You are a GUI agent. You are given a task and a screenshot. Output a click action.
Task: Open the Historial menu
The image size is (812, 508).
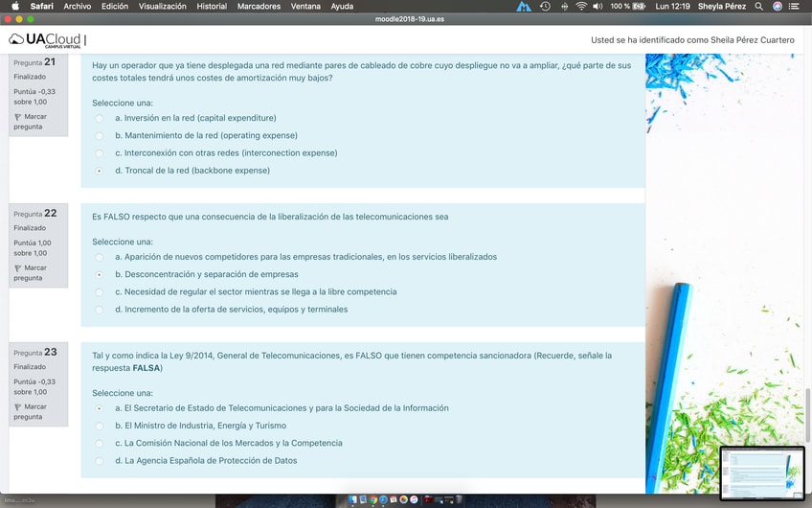pyautogui.click(x=212, y=6)
